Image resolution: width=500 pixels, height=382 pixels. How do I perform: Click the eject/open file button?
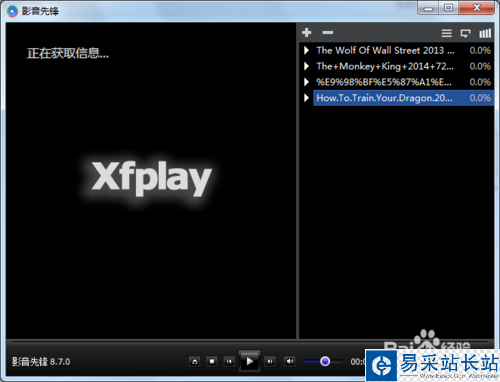pos(195,361)
